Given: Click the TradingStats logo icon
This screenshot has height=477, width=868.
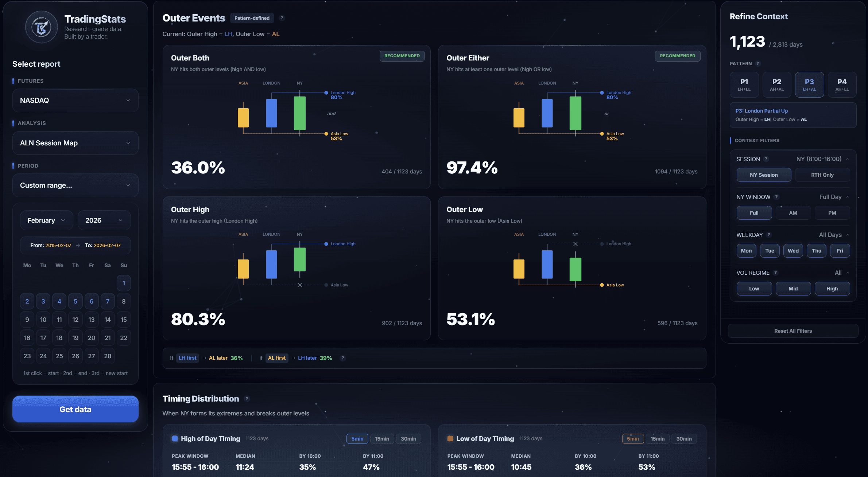Looking at the screenshot, I should tap(41, 27).
